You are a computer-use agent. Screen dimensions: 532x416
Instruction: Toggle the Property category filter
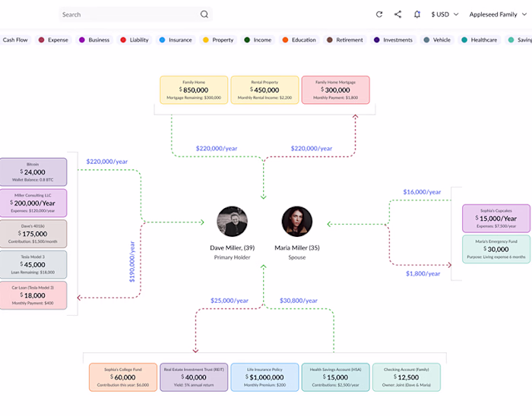tap(218, 40)
